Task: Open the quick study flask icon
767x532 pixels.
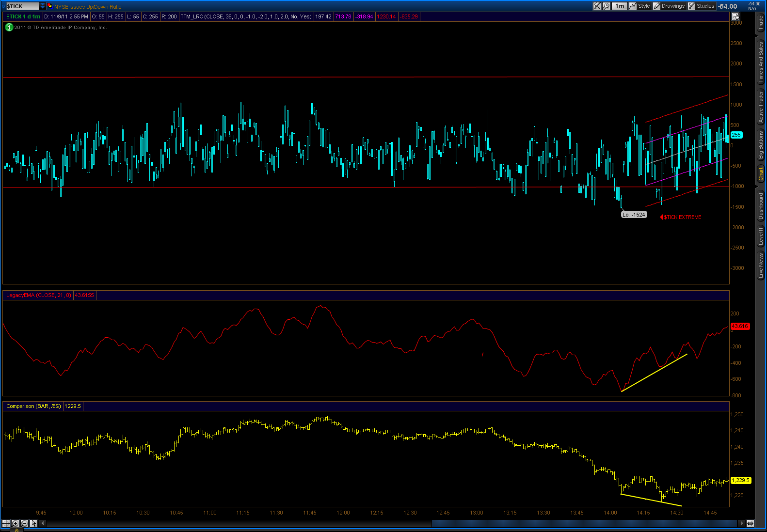Action: click(597, 6)
